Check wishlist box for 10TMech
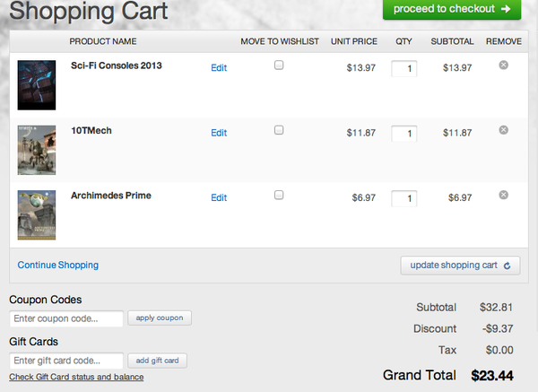The width and height of the screenshot is (538, 392). (279, 130)
